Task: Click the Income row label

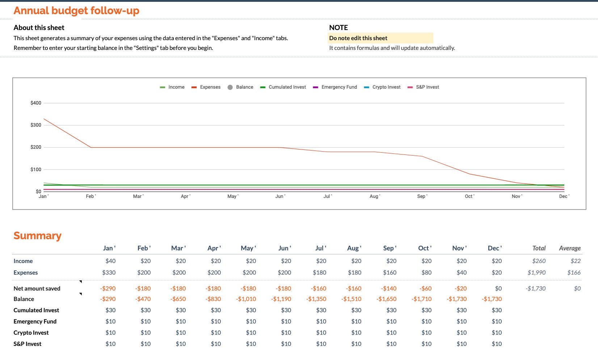Action: pyautogui.click(x=23, y=261)
